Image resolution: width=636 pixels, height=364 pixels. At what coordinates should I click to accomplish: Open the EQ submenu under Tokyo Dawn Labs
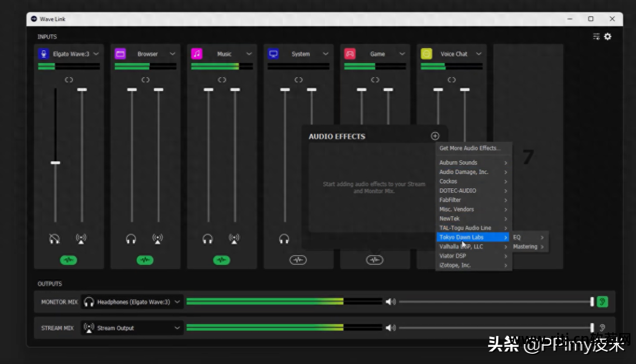tap(529, 237)
